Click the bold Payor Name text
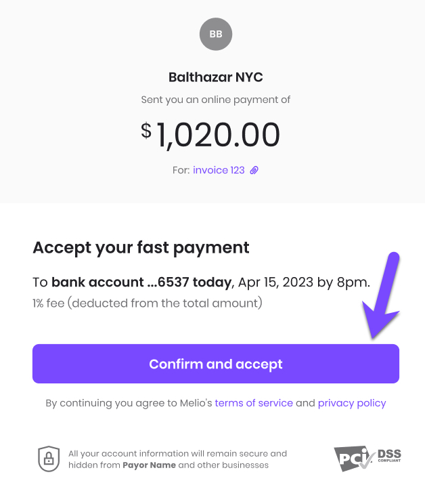Image resolution: width=425 pixels, height=504 pixels. [149, 465]
